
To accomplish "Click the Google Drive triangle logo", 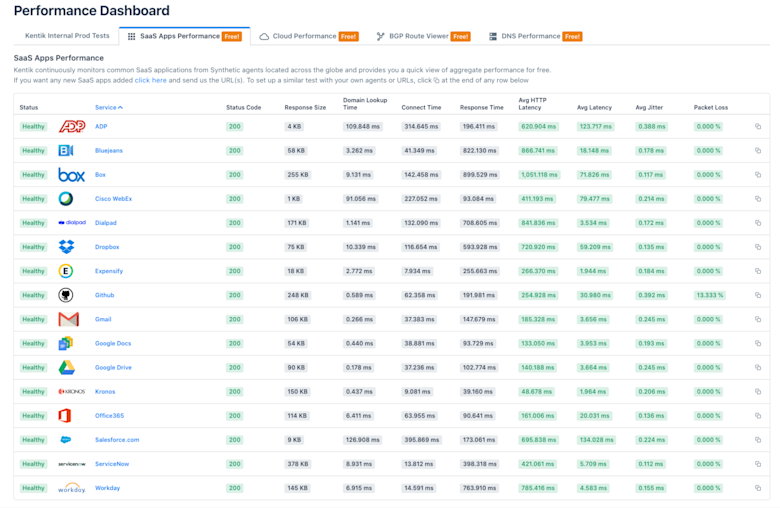I will point(67,367).
